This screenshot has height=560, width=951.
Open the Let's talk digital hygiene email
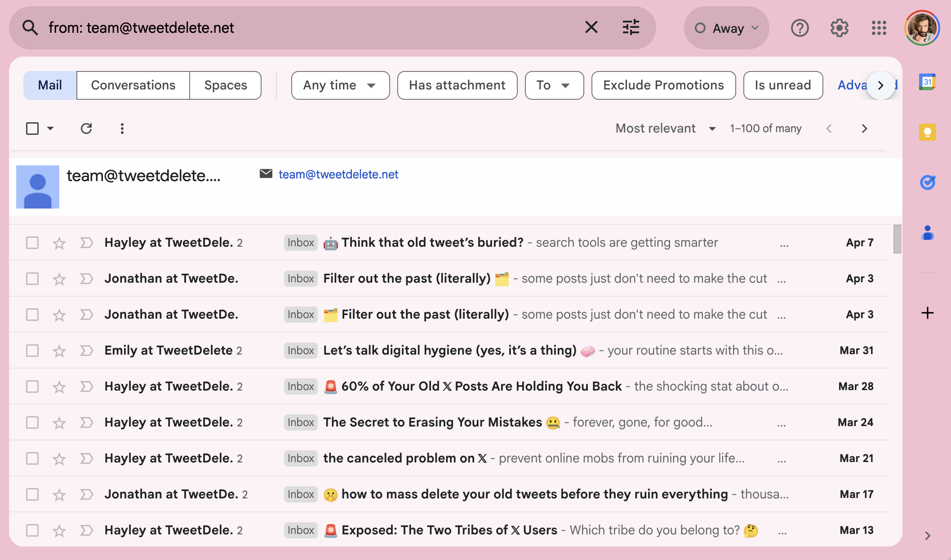(x=449, y=351)
